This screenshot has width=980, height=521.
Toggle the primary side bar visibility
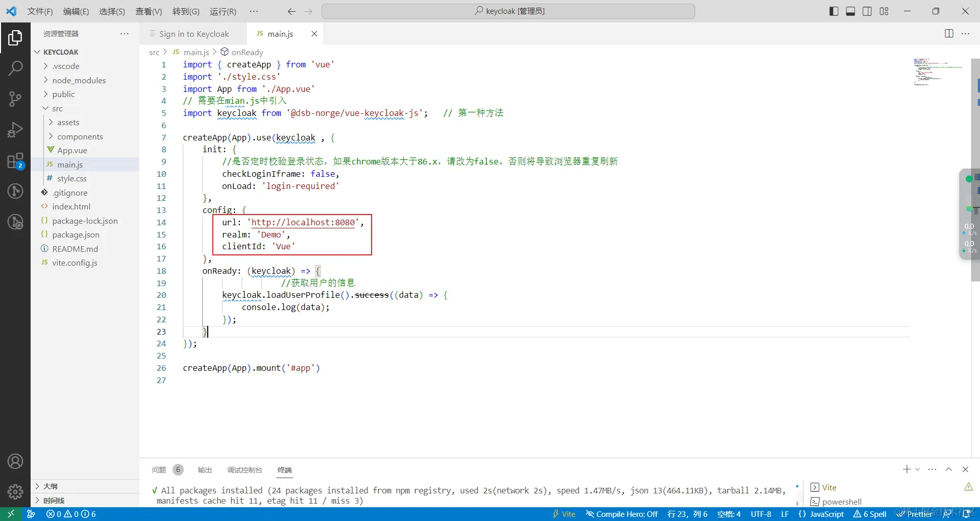coord(834,11)
